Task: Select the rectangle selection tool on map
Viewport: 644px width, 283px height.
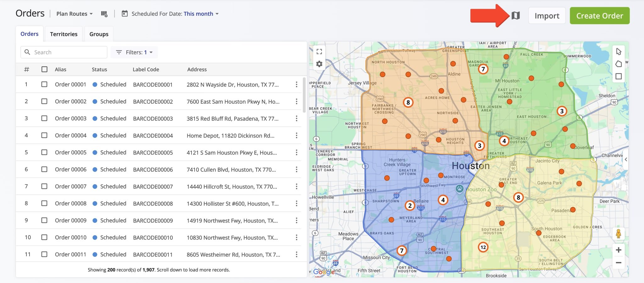Action: pyautogui.click(x=619, y=76)
